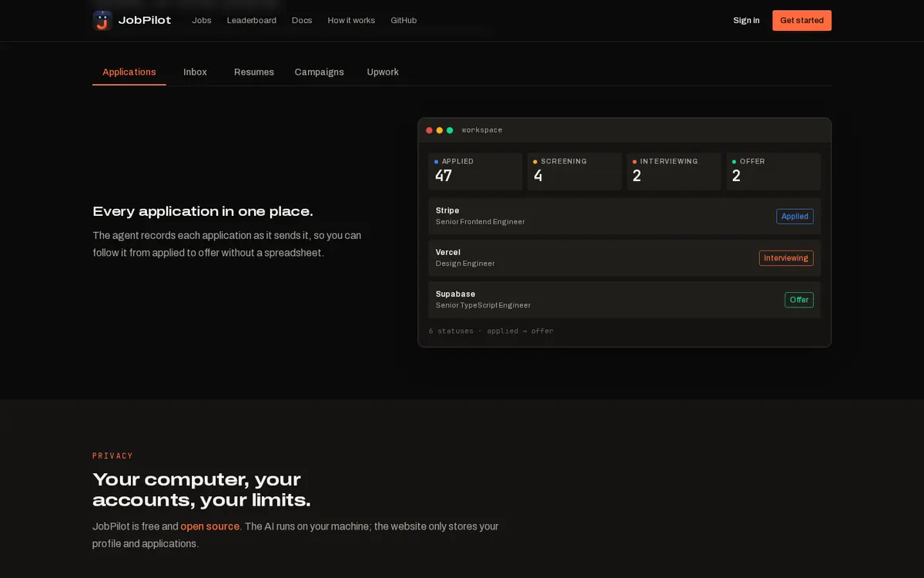Click the Supabase company name
Image resolution: width=924 pixels, height=578 pixels.
(456, 294)
